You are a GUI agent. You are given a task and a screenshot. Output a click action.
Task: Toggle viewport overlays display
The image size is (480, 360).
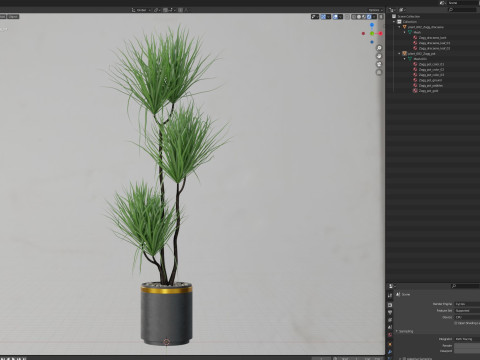[x=335, y=17]
